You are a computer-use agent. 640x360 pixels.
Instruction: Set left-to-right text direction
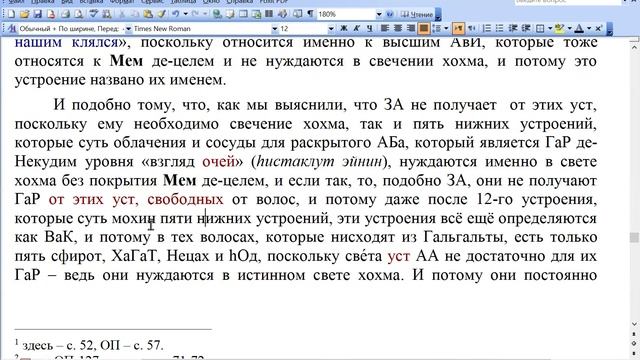pos(458,28)
